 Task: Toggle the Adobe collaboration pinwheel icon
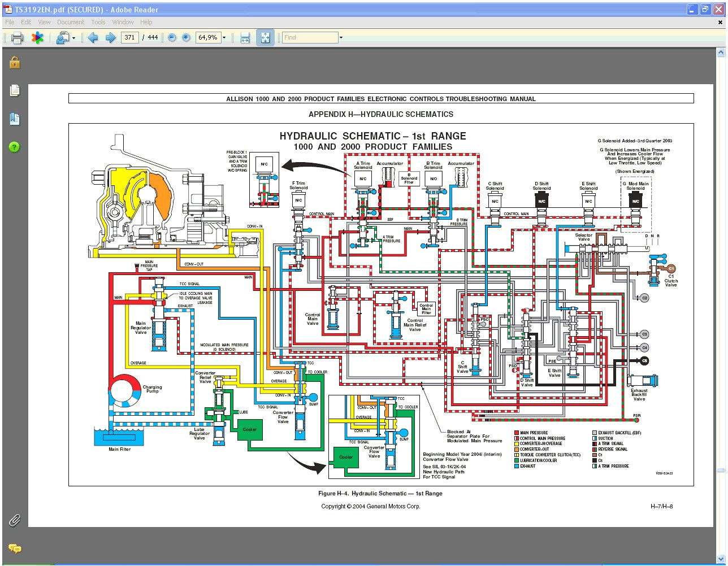pos(37,37)
